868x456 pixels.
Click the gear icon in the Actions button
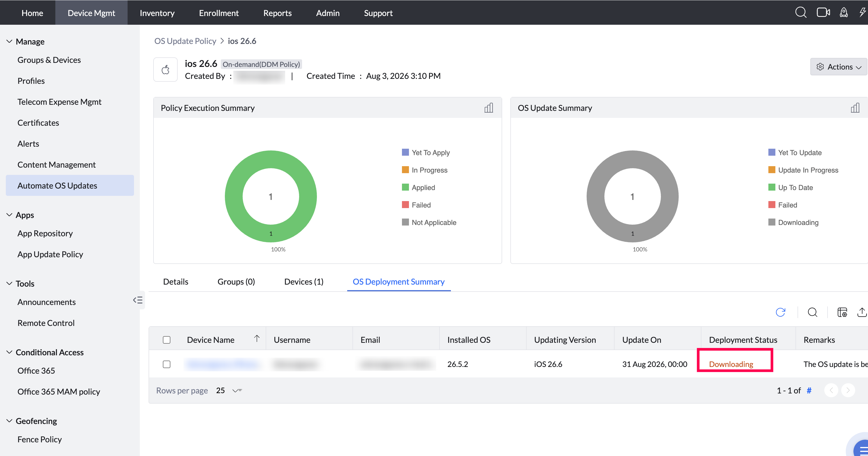pos(820,67)
